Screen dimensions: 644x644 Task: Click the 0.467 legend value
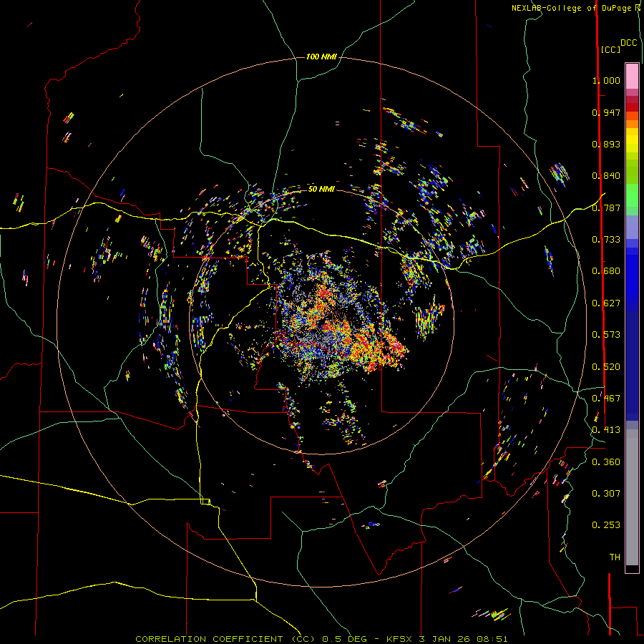[606, 399]
